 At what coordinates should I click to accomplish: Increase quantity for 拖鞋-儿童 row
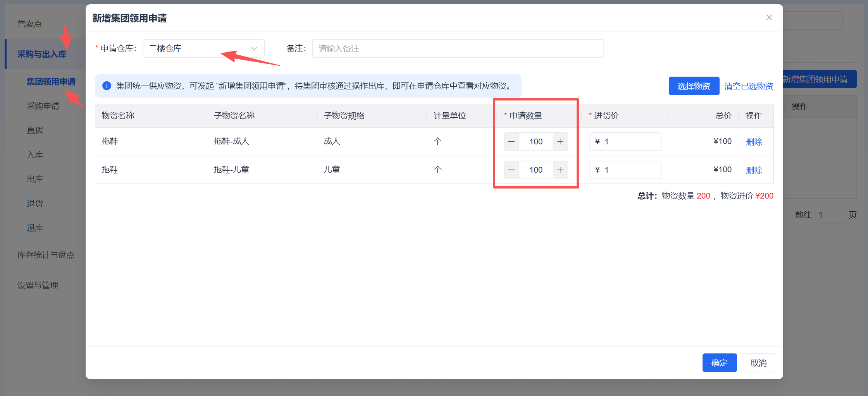coord(560,170)
